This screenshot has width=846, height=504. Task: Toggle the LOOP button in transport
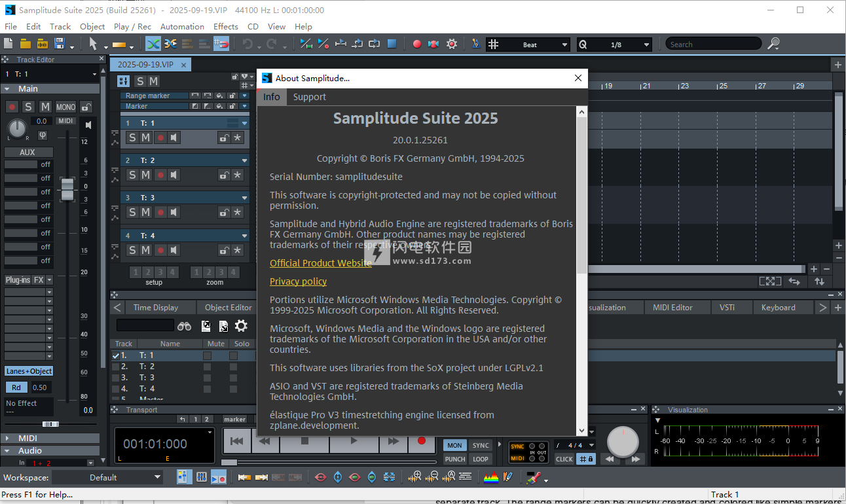[x=481, y=459]
